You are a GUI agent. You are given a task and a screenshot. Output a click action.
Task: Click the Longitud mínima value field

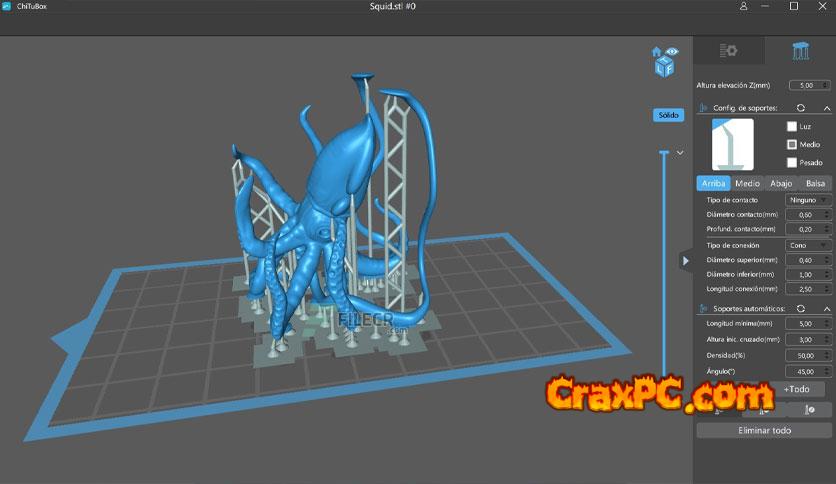[x=808, y=324]
